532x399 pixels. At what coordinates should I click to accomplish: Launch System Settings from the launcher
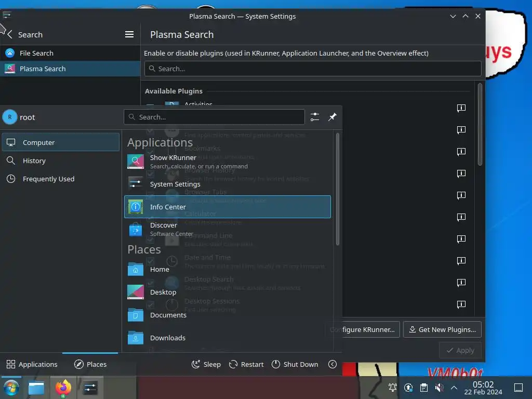[x=228, y=184]
